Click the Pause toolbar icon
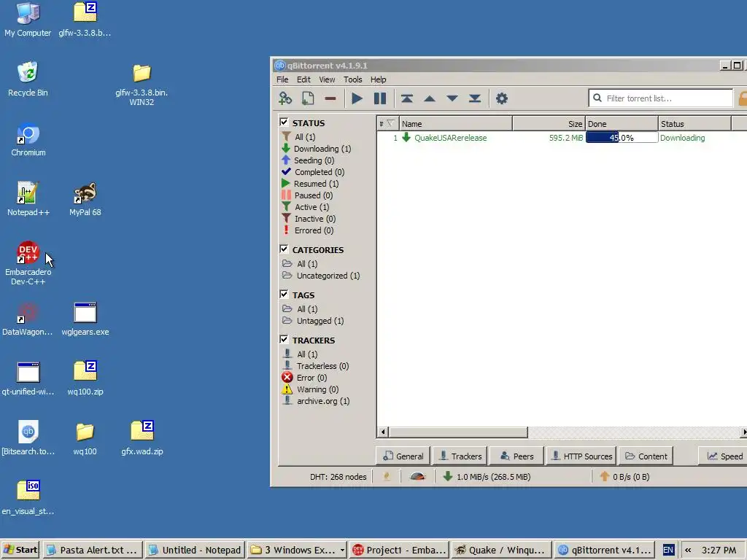This screenshot has height=560, width=747. click(379, 98)
